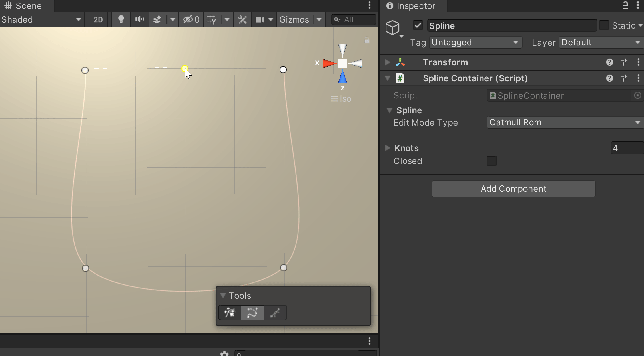Click the Add Component button
This screenshot has width=644, height=356.
513,189
